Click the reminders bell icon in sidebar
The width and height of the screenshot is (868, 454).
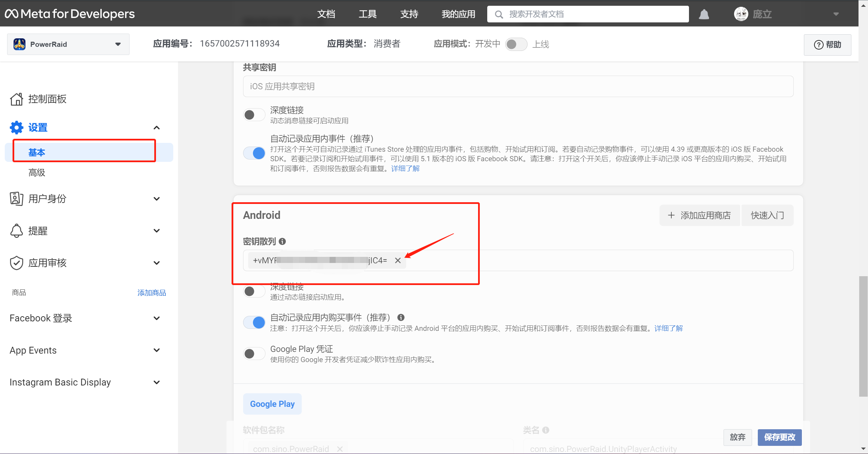click(16, 231)
